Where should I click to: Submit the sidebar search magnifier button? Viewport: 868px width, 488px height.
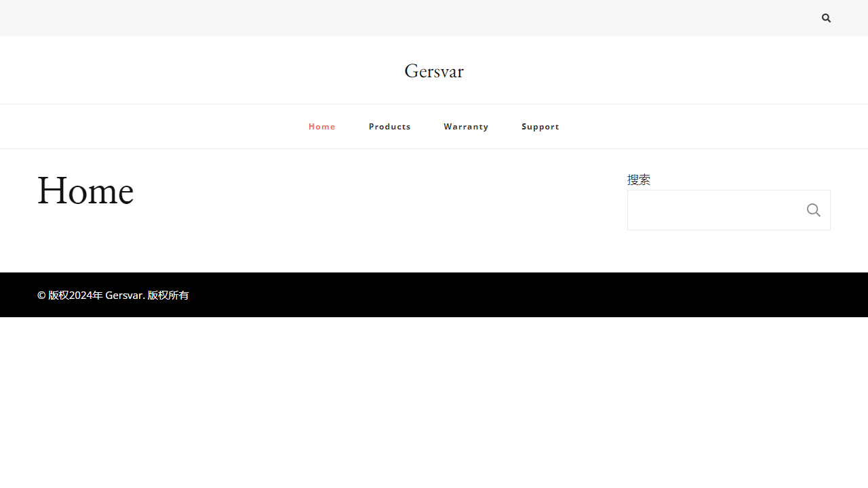click(814, 210)
